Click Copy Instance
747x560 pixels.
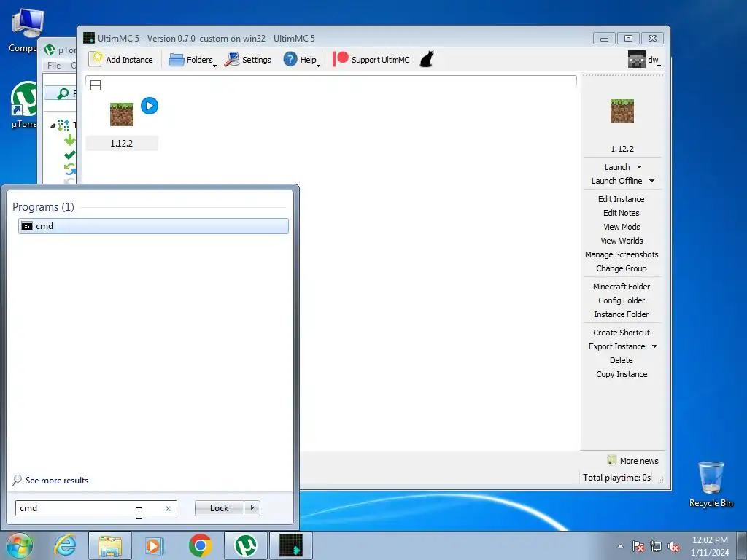point(622,374)
